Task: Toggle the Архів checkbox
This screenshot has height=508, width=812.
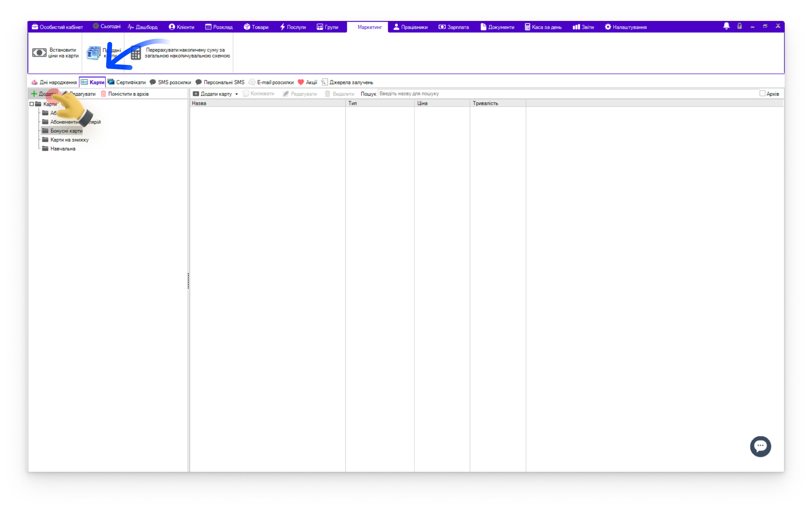Action: click(762, 94)
